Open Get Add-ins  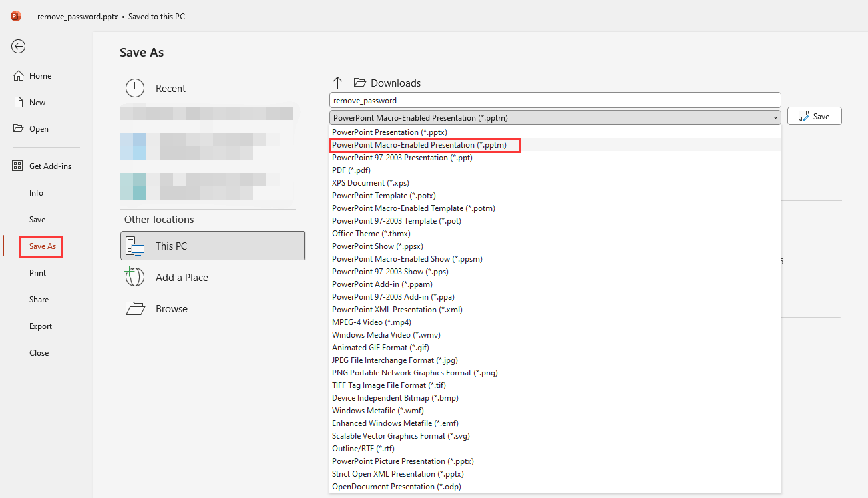(x=50, y=166)
